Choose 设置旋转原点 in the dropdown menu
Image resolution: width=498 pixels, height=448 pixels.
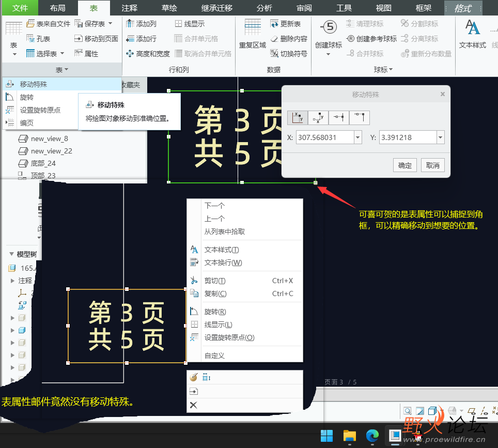41,110
